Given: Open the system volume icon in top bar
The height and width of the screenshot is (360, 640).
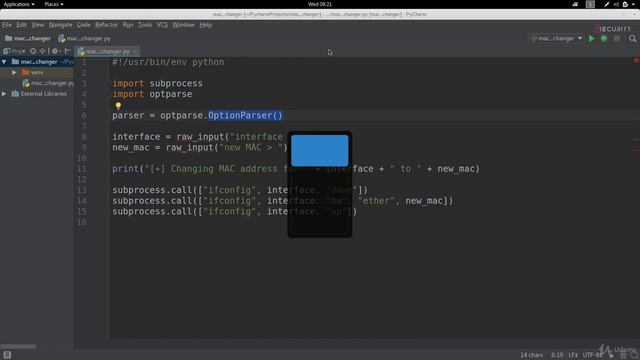Looking at the screenshot, I should point(616,4).
